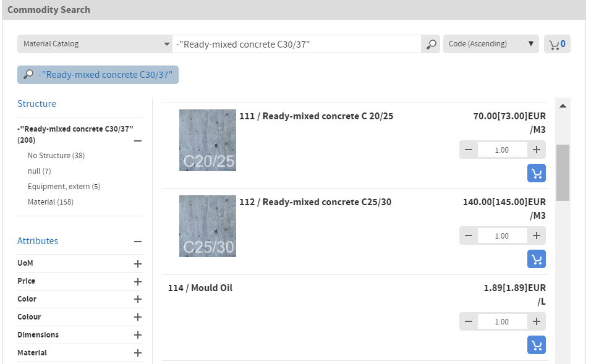Expand the Price attribute filter
The width and height of the screenshot is (591, 364).
coord(138,282)
